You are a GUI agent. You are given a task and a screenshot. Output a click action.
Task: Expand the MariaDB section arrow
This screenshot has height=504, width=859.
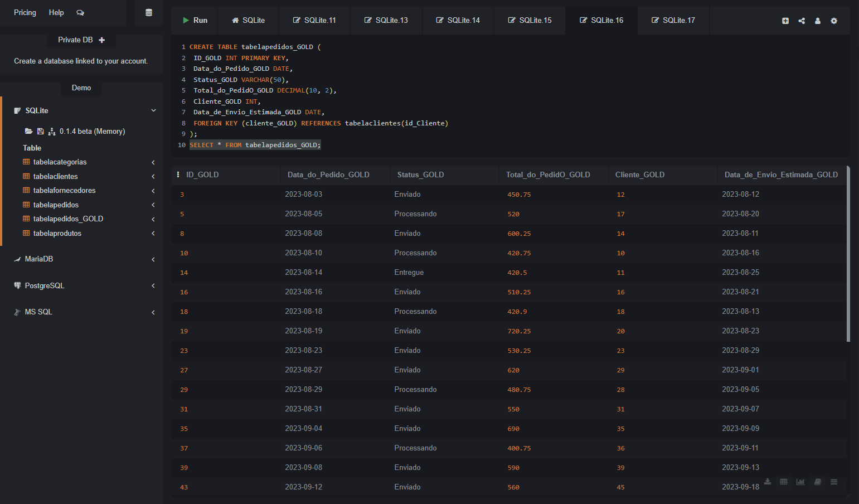[x=153, y=259]
